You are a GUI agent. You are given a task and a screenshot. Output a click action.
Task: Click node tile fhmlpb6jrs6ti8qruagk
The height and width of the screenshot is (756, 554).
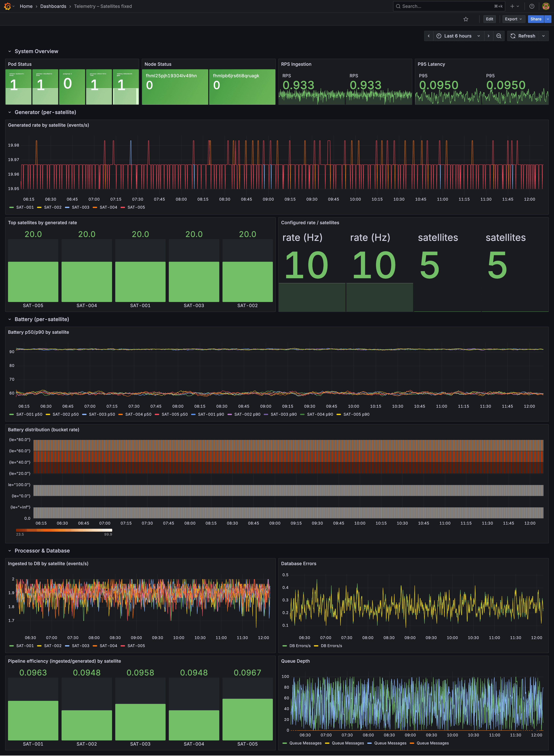click(x=242, y=87)
